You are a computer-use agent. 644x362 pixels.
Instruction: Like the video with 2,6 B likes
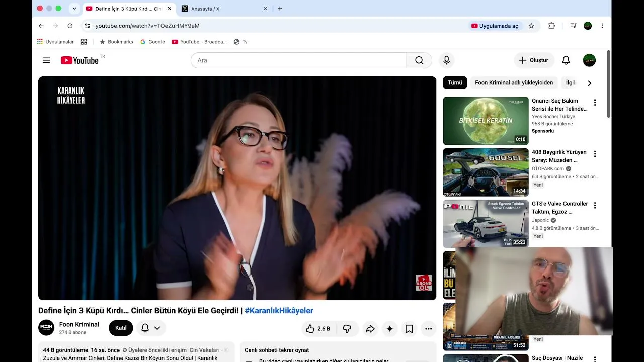pos(318,329)
